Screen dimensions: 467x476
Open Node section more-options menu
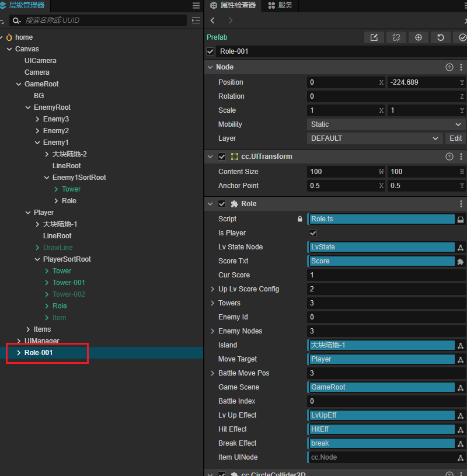click(x=461, y=67)
